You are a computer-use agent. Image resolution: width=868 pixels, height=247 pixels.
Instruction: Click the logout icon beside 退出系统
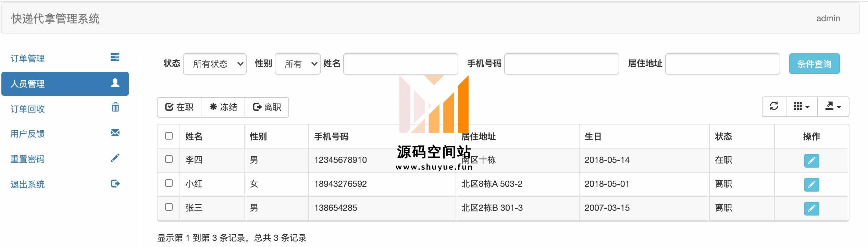(115, 184)
